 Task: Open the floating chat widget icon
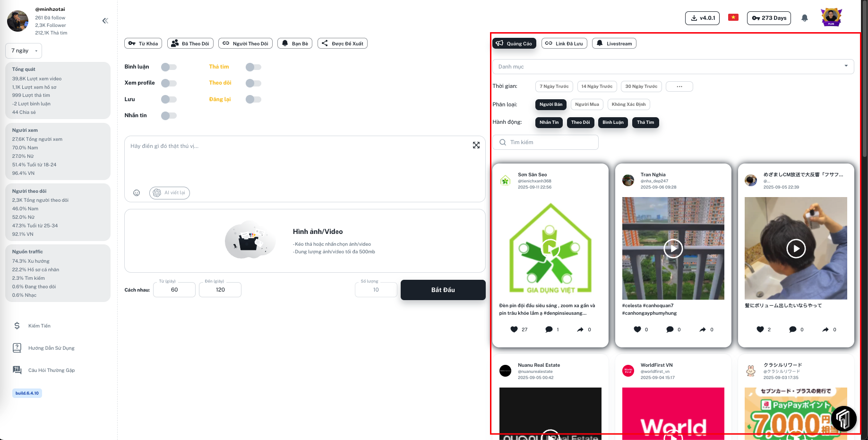coord(843,418)
